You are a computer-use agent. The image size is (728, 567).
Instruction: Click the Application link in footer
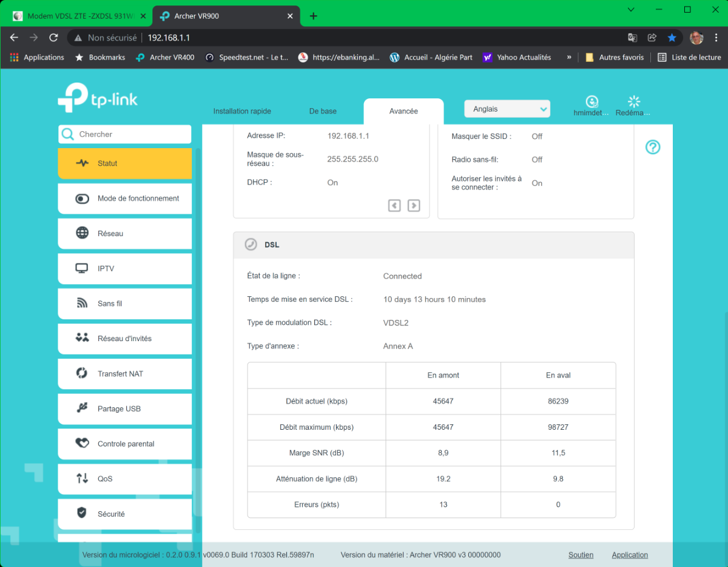630,555
